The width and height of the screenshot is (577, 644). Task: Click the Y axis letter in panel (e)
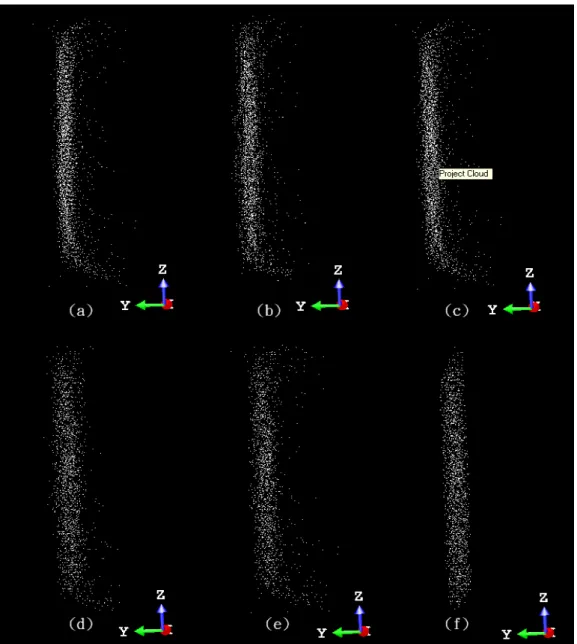coord(322,633)
